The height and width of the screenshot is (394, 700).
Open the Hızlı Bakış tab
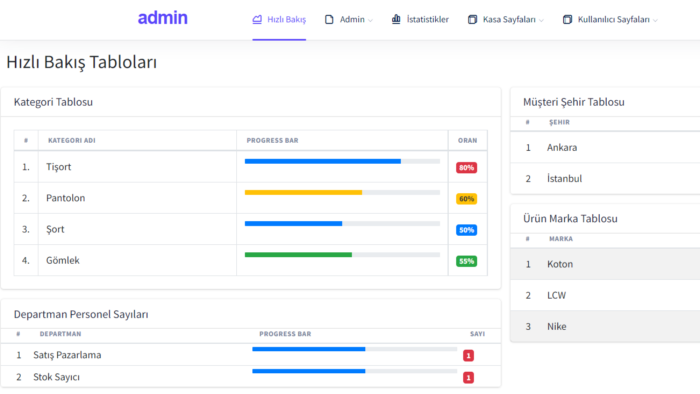279,20
